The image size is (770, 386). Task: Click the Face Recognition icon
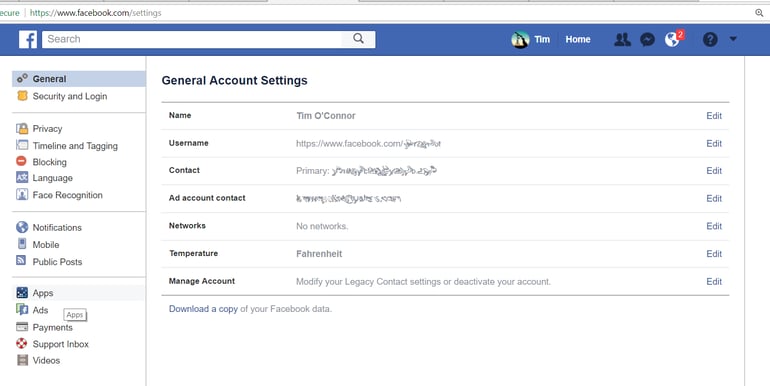coord(22,194)
